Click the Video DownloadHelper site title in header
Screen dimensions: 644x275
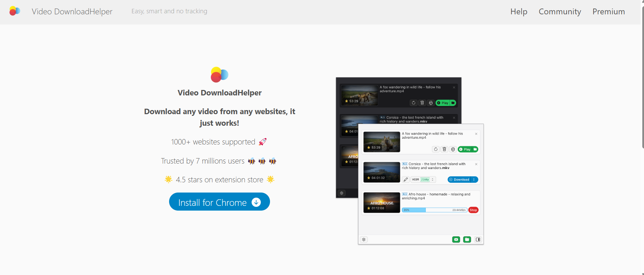coord(72,12)
